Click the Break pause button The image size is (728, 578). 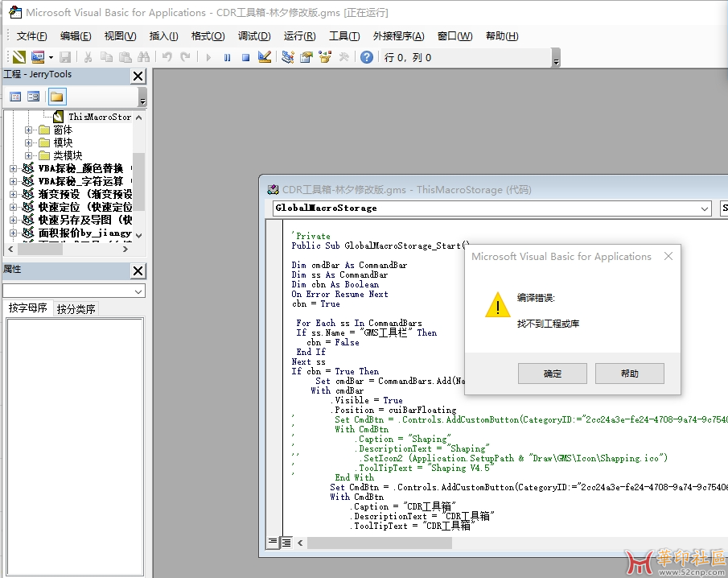click(227, 58)
